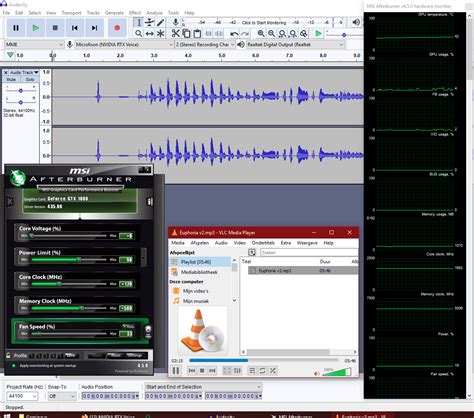Mute the Audio Track
The width and height of the screenshot is (474, 418).
[11, 79]
